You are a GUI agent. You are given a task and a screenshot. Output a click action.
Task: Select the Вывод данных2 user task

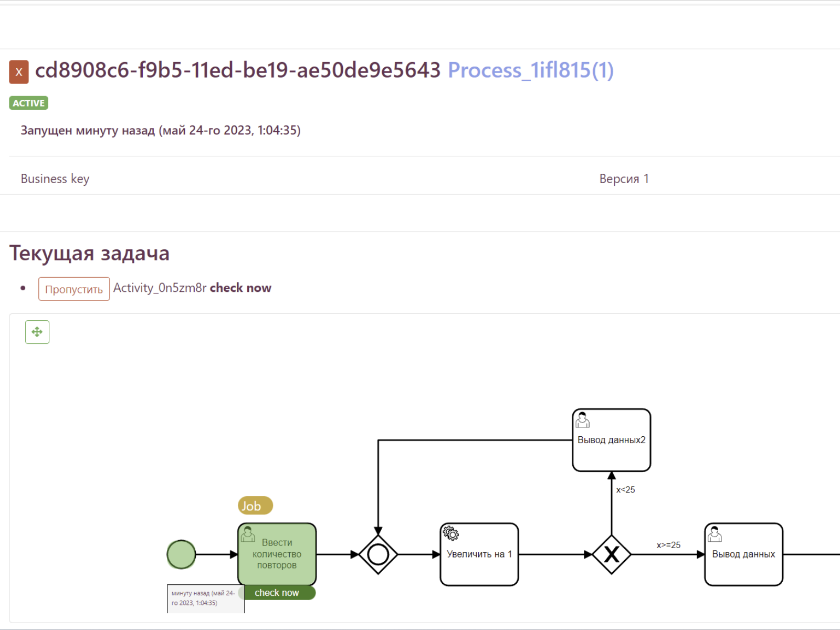coord(612,440)
